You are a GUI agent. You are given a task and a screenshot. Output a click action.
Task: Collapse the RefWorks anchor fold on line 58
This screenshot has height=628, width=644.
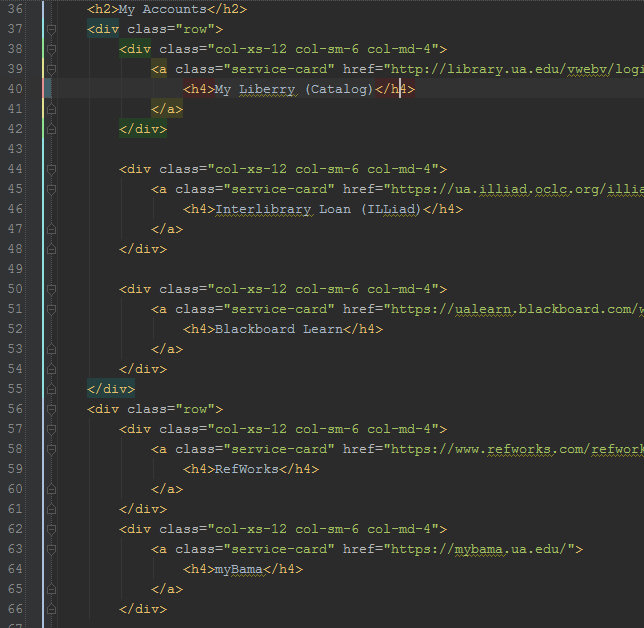point(51,449)
